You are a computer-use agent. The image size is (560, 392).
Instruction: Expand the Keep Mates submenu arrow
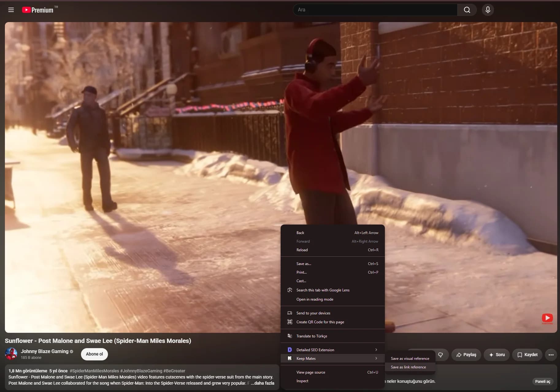click(x=376, y=358)
